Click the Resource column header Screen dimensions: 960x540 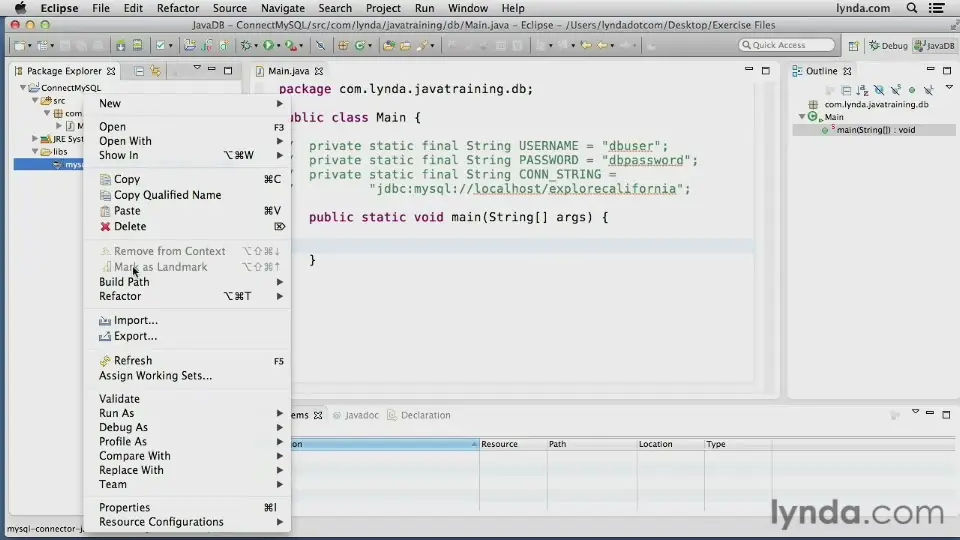pos(513,444)
